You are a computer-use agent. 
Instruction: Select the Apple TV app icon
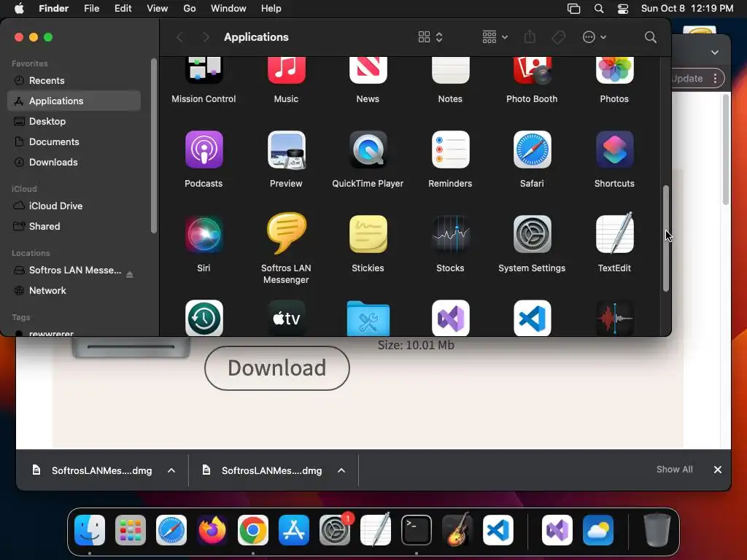(x=286, y=318)
